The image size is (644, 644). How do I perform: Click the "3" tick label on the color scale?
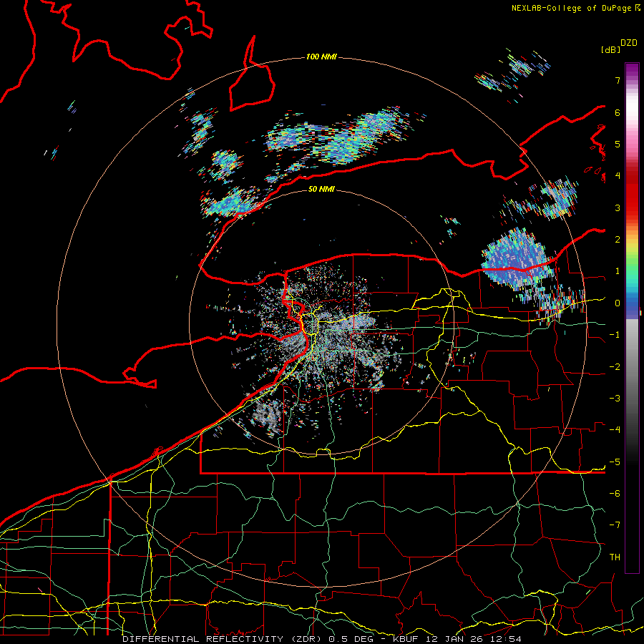(618, 208)
